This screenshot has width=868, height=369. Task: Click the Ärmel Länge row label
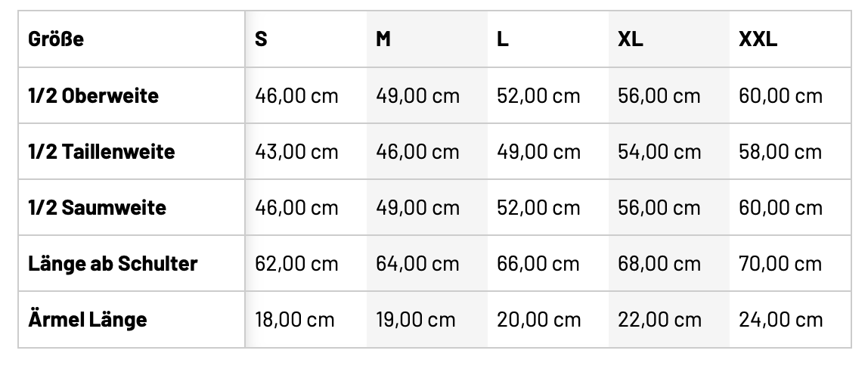pyautogui.click(x=88, y=319)
